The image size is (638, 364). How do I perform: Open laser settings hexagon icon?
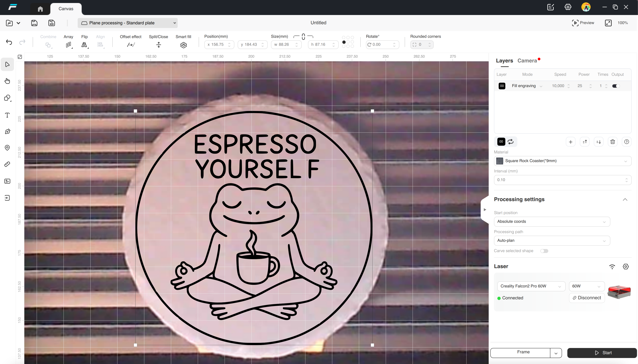(625, 266)
